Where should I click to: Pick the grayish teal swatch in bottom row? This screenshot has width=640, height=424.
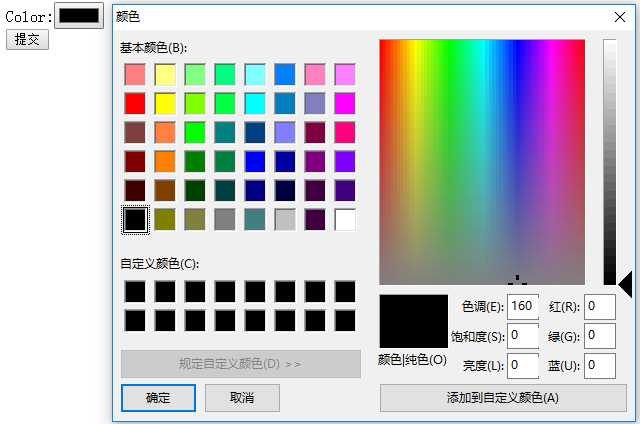pos(255,220)
